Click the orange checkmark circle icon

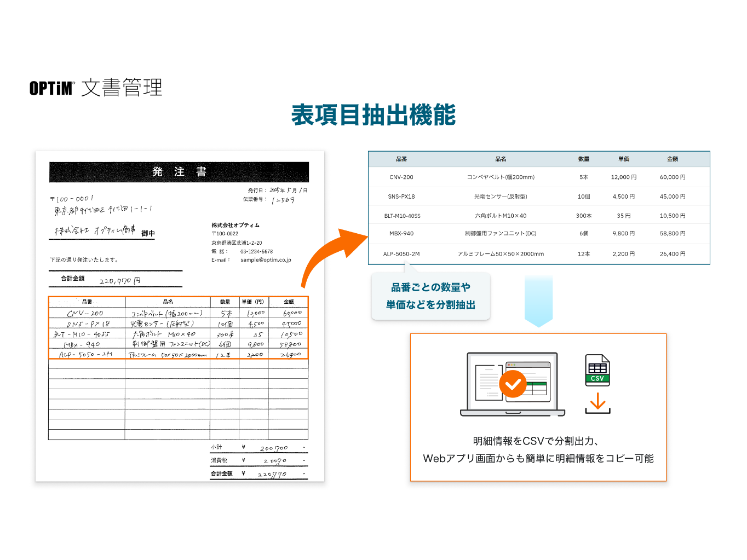(x=513, y=384)
